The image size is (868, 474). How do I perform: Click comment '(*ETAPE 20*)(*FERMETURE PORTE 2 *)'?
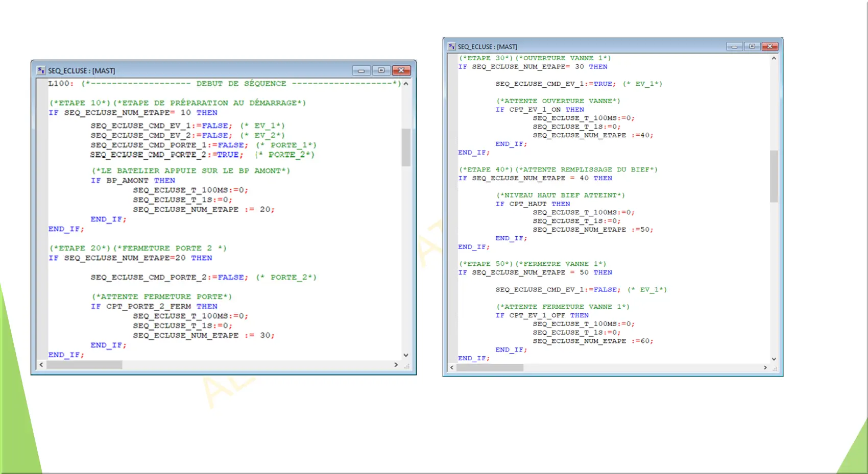(x=138, y=248)
